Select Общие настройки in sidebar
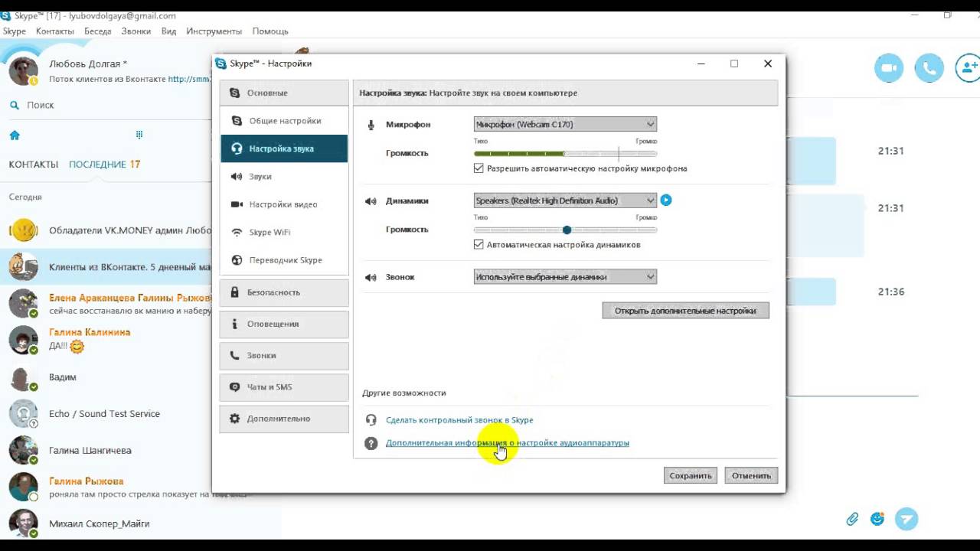 [284, 121]
